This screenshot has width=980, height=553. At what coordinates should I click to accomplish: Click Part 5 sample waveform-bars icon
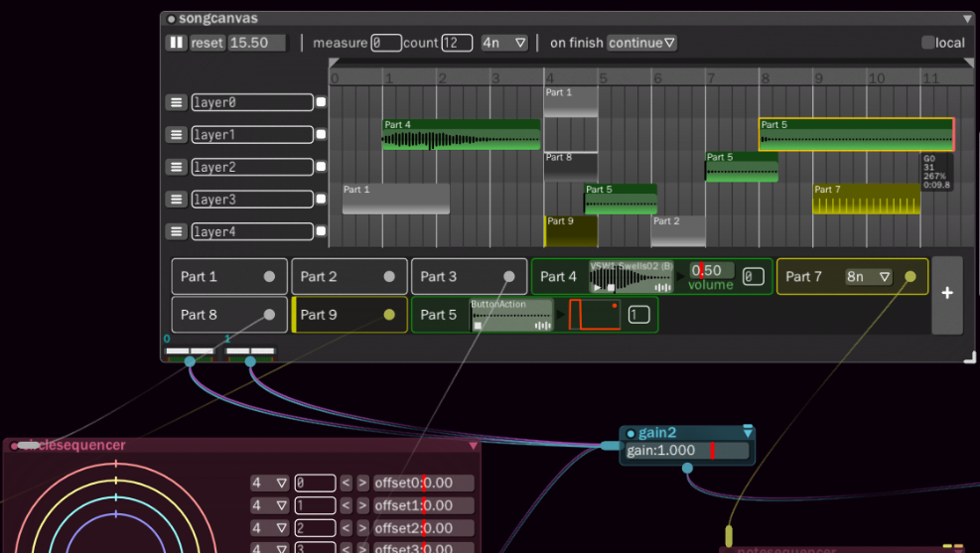542,326
